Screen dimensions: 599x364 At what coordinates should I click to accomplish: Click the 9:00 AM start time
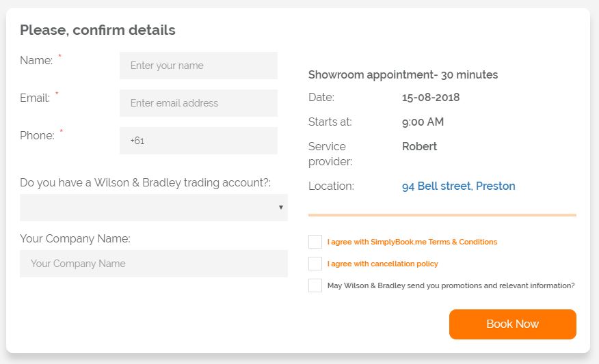(423, 122)
